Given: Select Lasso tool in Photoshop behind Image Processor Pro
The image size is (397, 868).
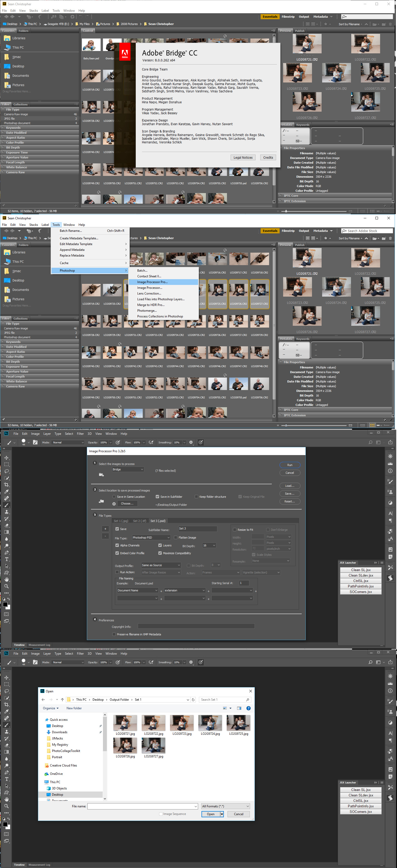Looking at the screenshot, I should pyautogui.click(x=6, y=471).
